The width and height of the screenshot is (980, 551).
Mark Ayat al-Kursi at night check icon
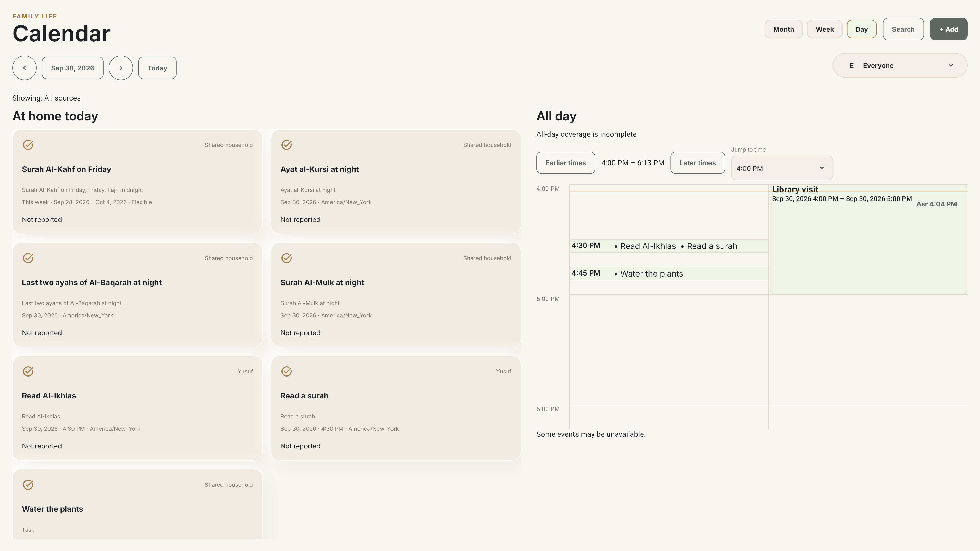click(286, 145)
